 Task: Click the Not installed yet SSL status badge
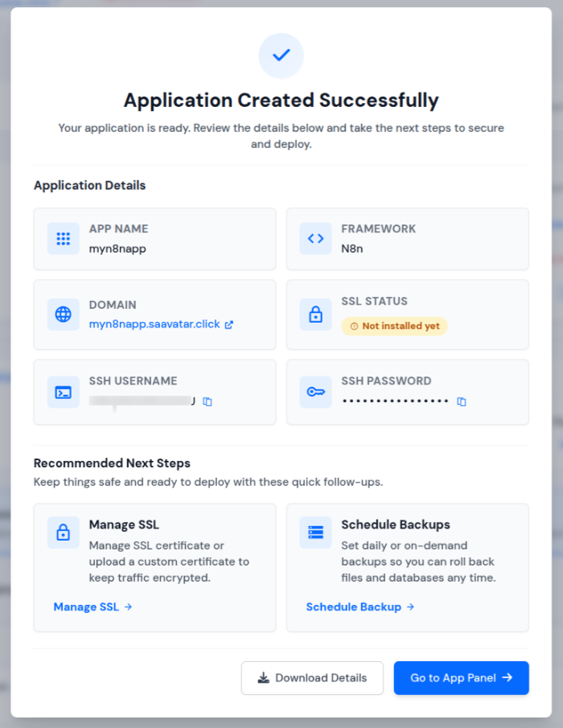click(394, 327)
